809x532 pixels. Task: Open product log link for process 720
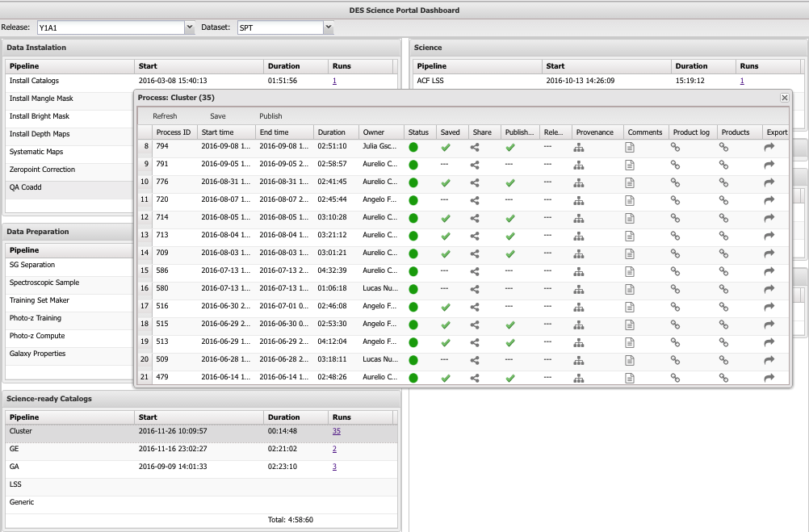tap(675, 200)
